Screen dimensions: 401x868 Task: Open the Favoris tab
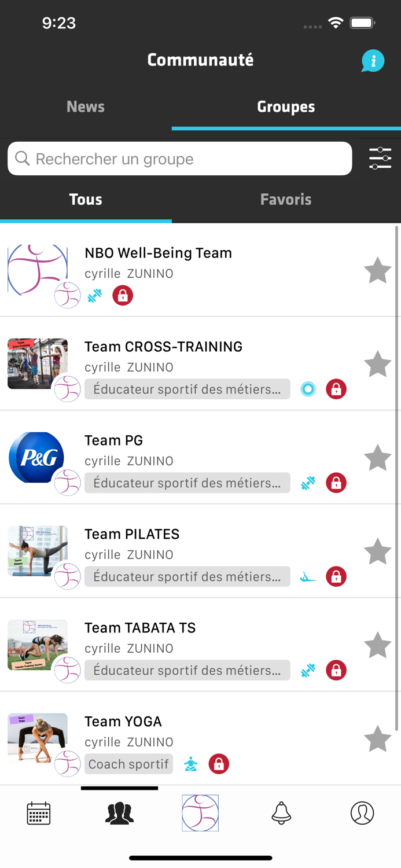pyautogui.click(x=286, y=199)
